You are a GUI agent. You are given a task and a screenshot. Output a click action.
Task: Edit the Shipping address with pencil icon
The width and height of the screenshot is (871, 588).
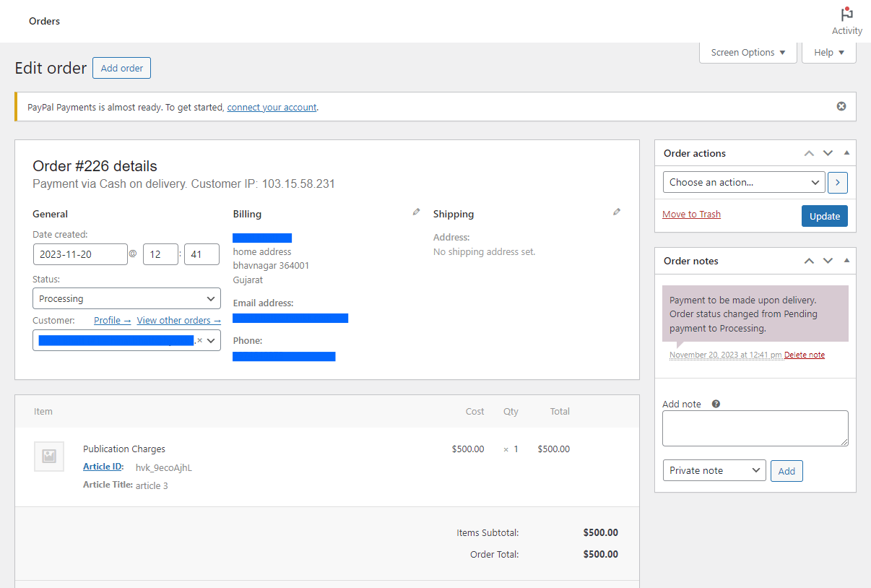617,211
